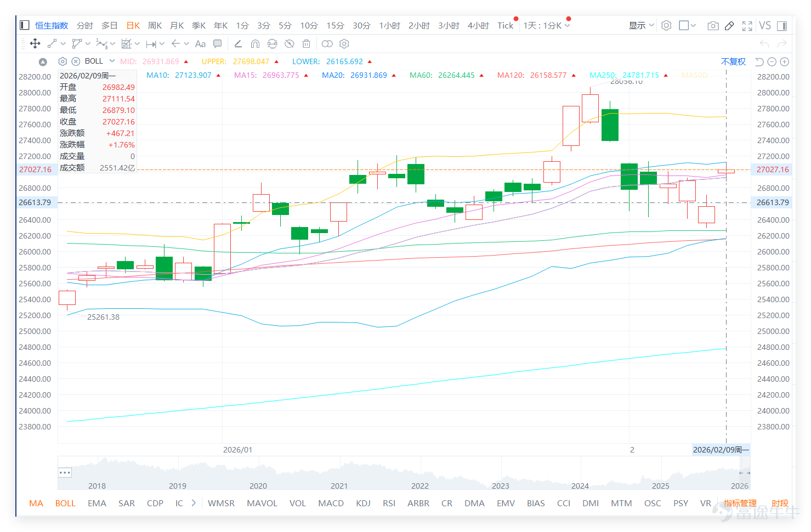The image size is (811, 532).
Task: Toggle the right sidebar panel icon
Action: (x=782, y=26)
